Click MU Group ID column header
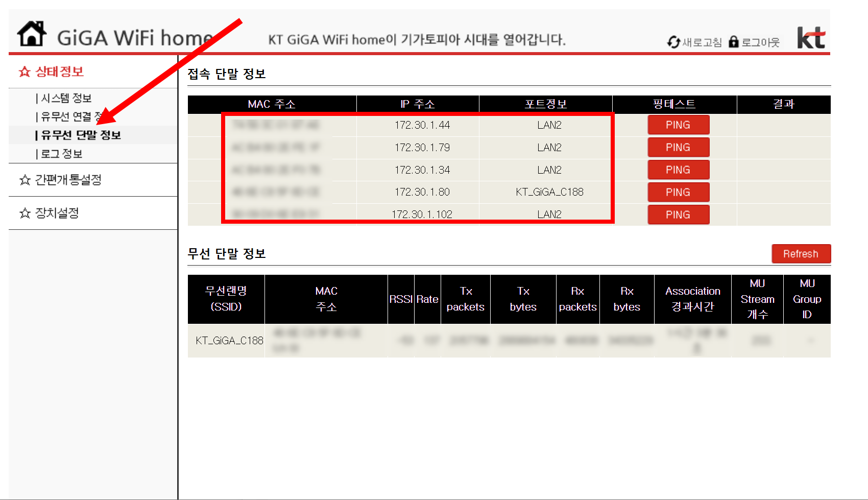 [x=807, y=299]
